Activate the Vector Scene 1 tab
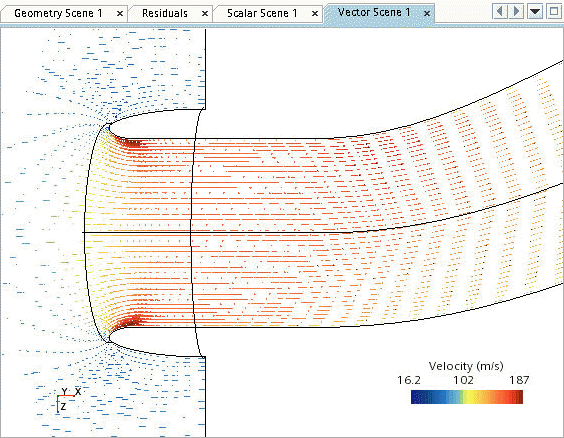 tap(374, 13)
